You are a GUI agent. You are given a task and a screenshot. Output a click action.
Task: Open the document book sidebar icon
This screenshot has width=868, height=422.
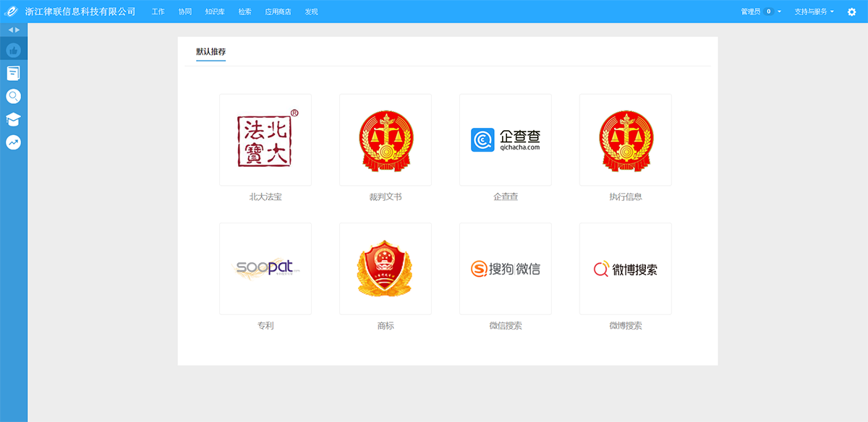tap(13, 73)
